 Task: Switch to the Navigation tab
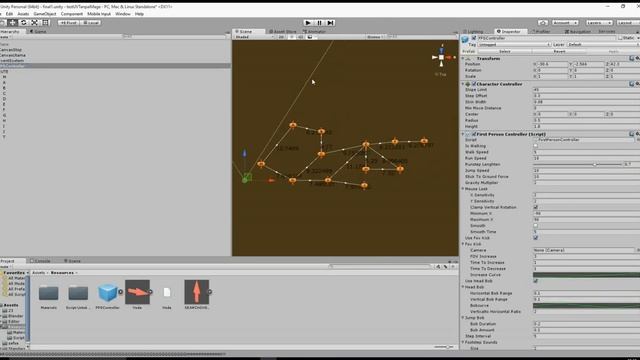pos(578,31)
